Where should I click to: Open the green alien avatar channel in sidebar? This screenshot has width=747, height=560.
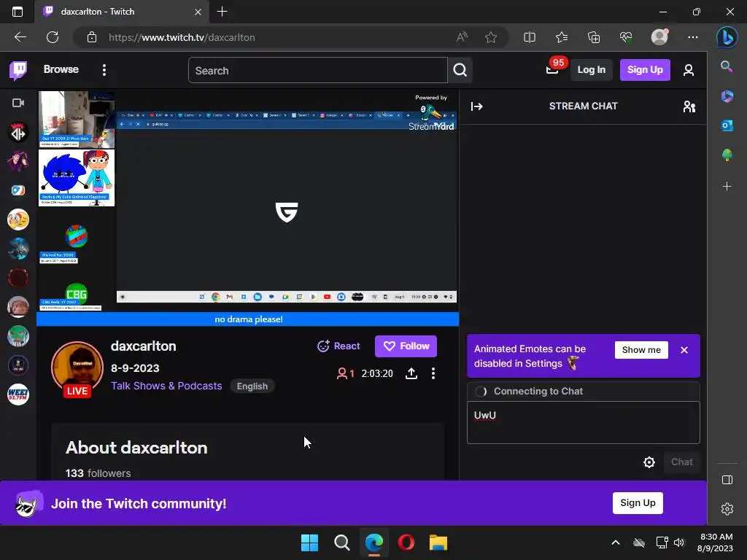18,336
